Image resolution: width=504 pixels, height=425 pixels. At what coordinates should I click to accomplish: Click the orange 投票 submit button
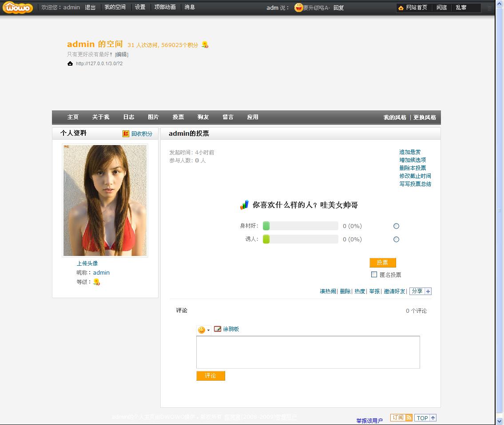pos(382,263)
